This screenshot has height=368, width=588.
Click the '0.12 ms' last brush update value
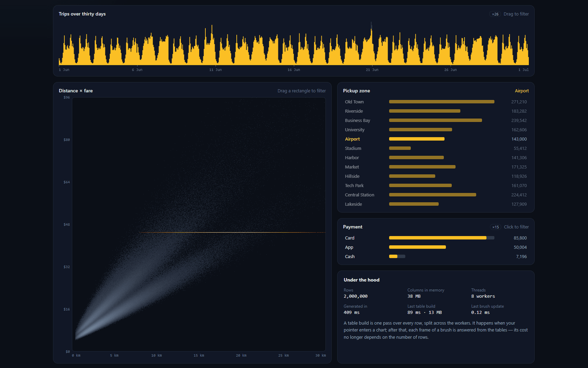(x=480, y=312)
